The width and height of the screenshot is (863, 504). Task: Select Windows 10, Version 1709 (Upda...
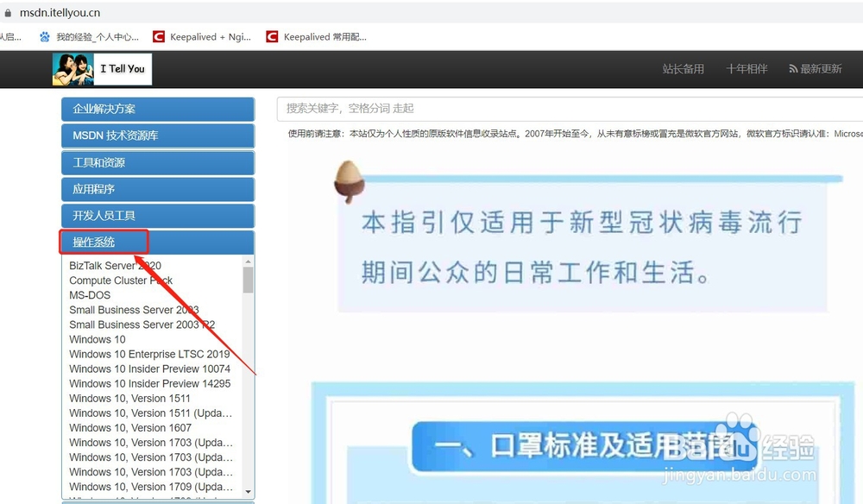click(x=151, y=487)
